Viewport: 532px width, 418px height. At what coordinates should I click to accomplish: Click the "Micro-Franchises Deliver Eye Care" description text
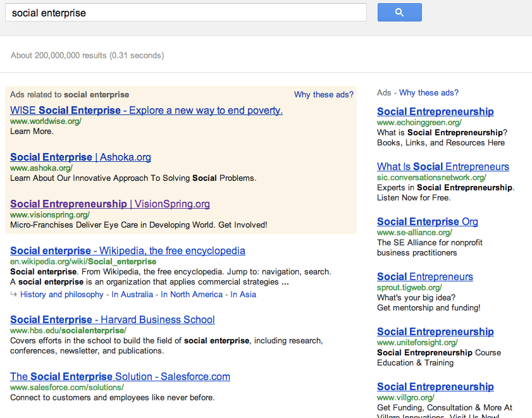[139, 225]
